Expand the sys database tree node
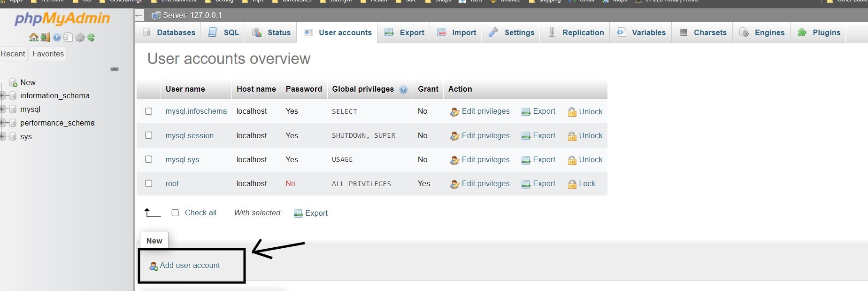The image size is (868, 291). click(2, 137)
